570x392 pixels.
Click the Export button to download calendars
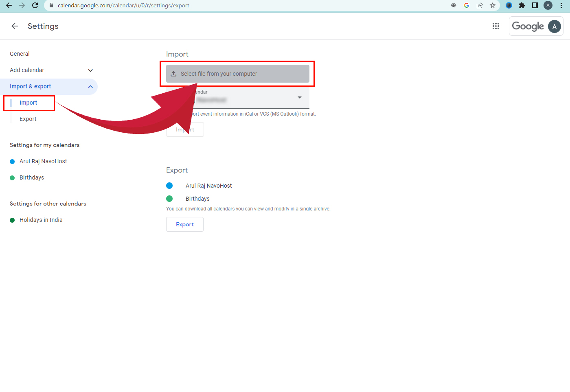(x=184, y=224)
